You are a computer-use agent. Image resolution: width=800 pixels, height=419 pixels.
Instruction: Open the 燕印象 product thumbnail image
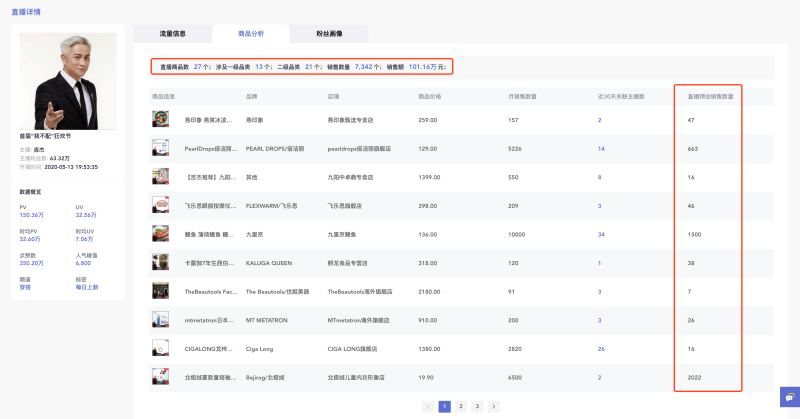pyautogui.click(x=160, y=119)
